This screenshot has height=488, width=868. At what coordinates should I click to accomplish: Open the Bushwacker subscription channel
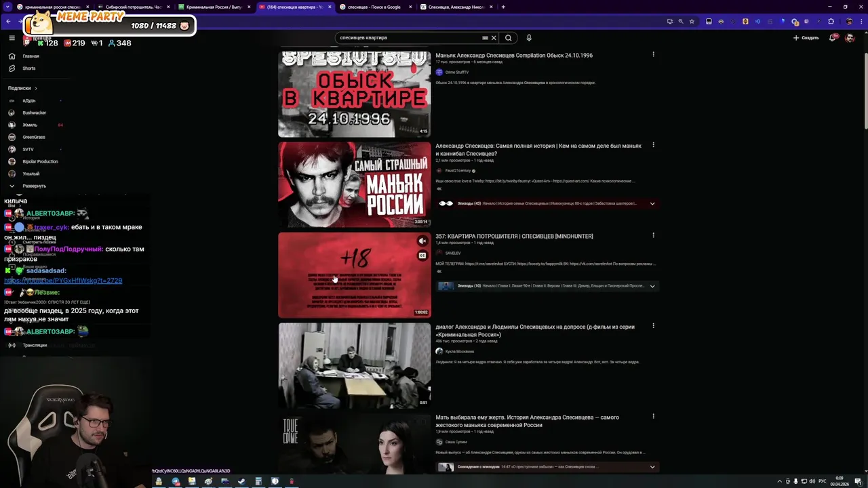tap(27, 113)
